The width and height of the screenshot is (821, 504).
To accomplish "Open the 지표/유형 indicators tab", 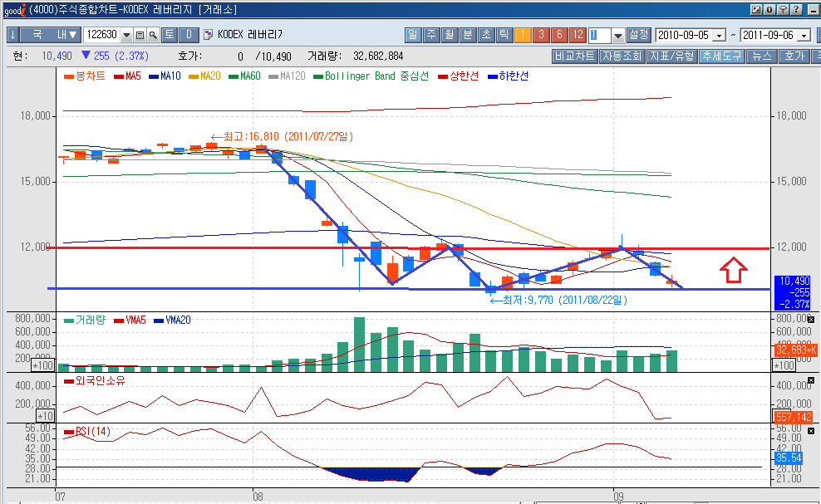I will point(671,56).
